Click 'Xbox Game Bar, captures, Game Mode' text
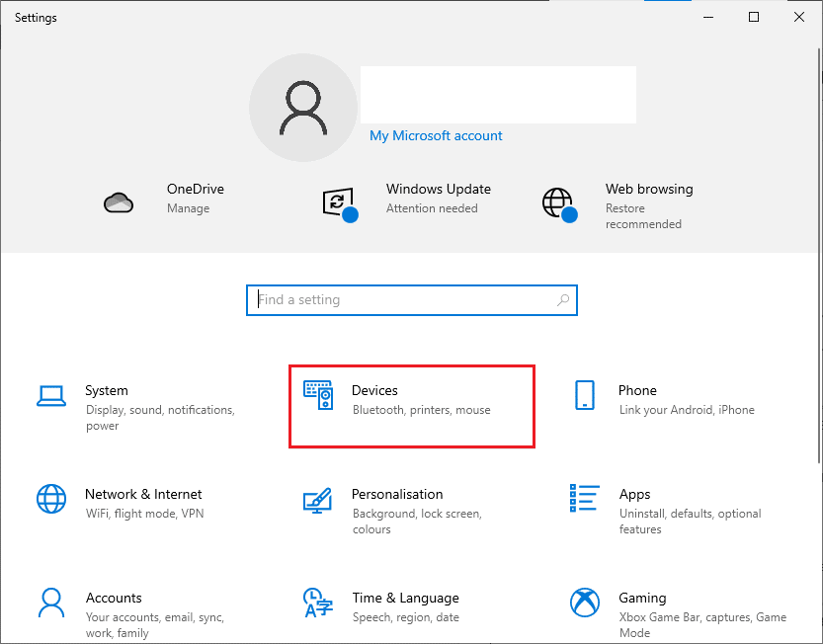 [702, 624]
